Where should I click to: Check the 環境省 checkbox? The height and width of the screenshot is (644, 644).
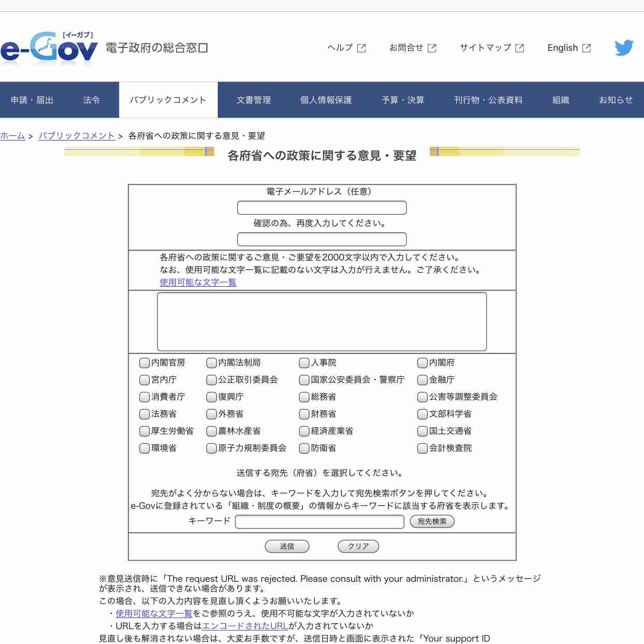point(145,449)
